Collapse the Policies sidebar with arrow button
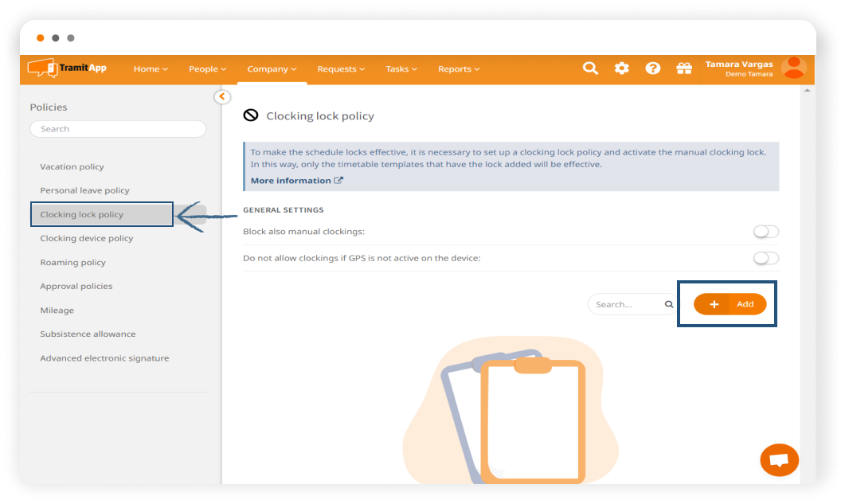Viewport: 845px width, 504px height. [222, 96]
